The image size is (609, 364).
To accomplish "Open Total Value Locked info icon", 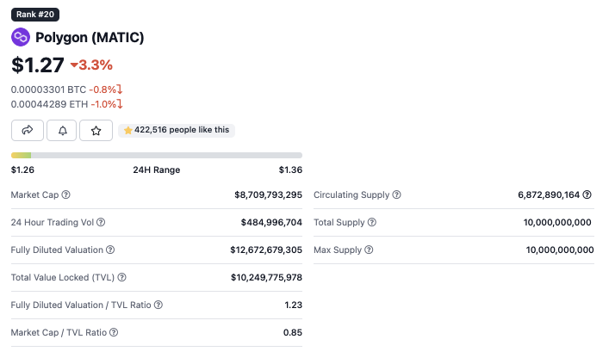I will pyautogui.click(x=122, y=277).
